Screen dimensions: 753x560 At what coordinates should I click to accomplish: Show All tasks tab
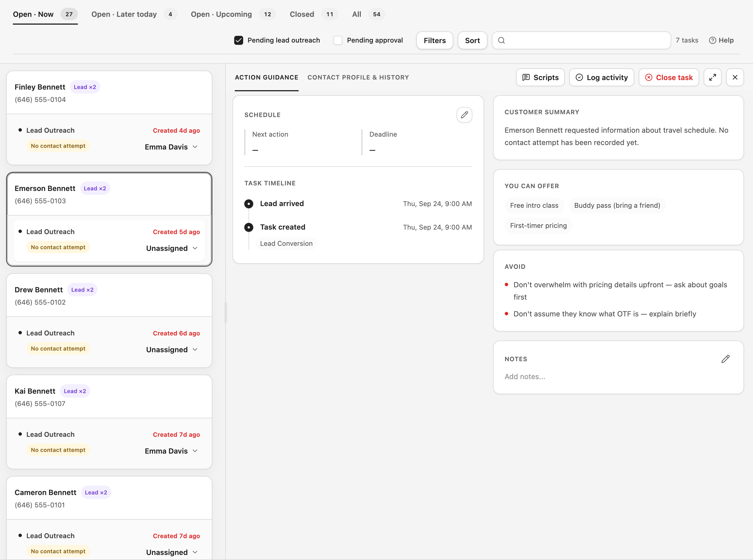(x=368, y=14)
